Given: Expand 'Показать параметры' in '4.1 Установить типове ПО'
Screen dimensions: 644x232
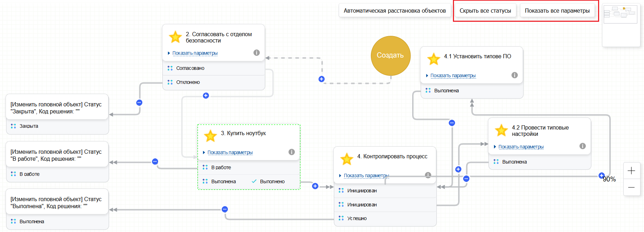Looking at the screenshot, I should (x=453, y=75).
